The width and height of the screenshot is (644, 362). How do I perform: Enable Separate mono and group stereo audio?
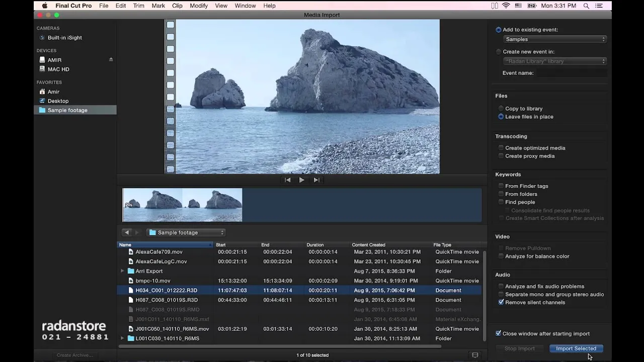pos(501,295)
